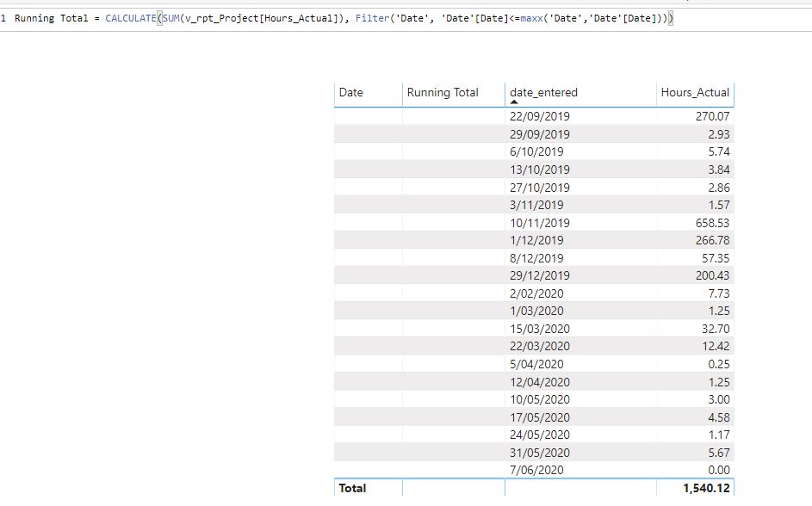Viewport: 812px width, 506px height.
Task: Click hours value 1.57
Action: (x=719, y=205)
